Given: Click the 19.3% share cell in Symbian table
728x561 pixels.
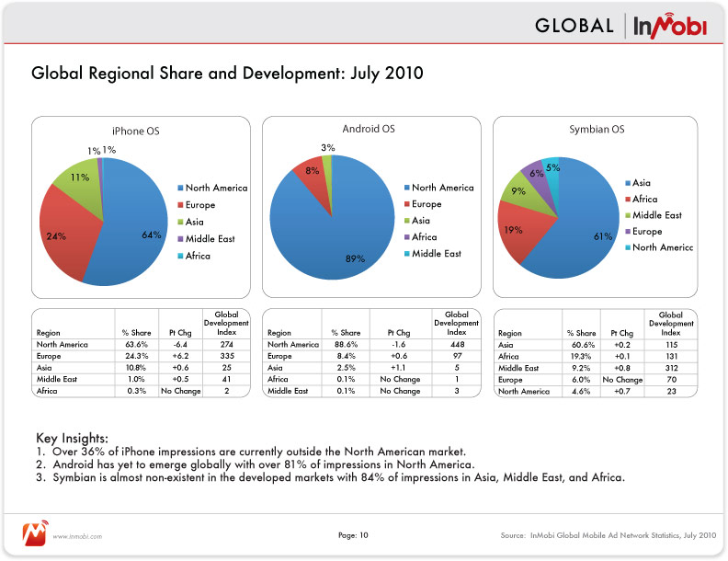Looking at the screenshot, I should point(581,357).
